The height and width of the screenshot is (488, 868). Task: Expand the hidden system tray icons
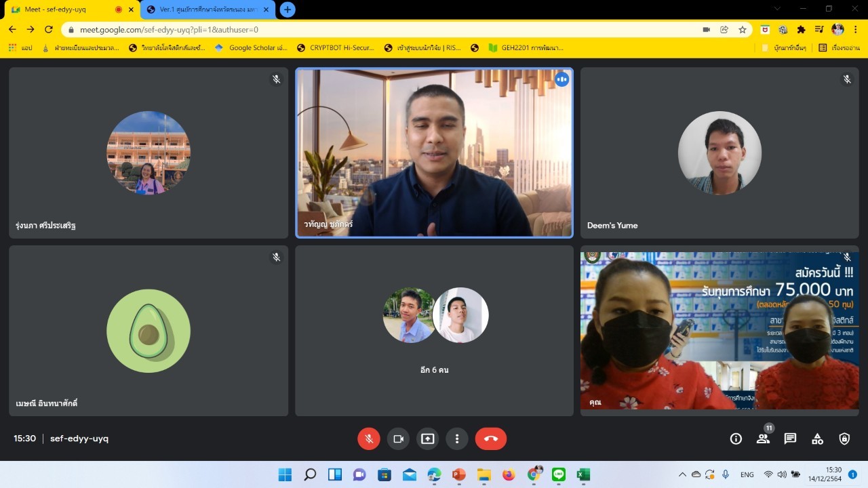[x=682, y=474]
